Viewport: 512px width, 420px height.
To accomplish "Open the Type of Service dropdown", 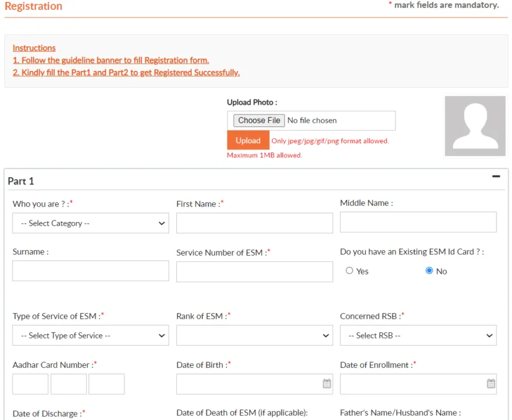I will pos(90,335).
